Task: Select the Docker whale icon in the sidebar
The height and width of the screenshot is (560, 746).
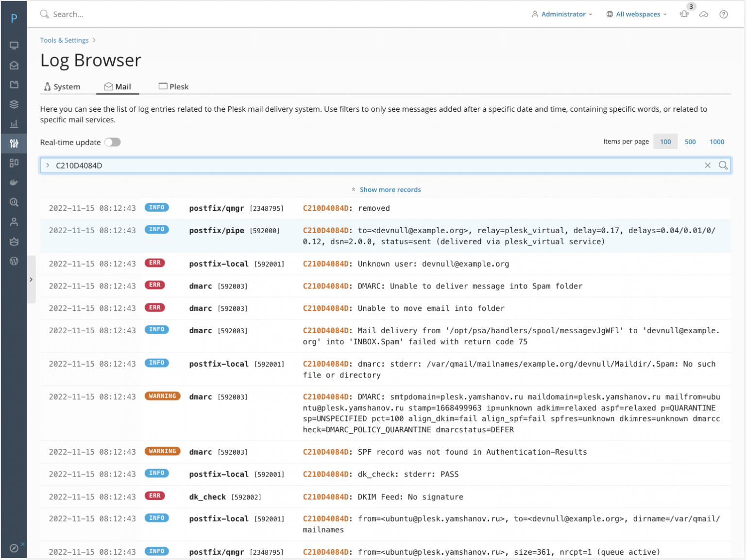Action: click(x=14, y=182)
